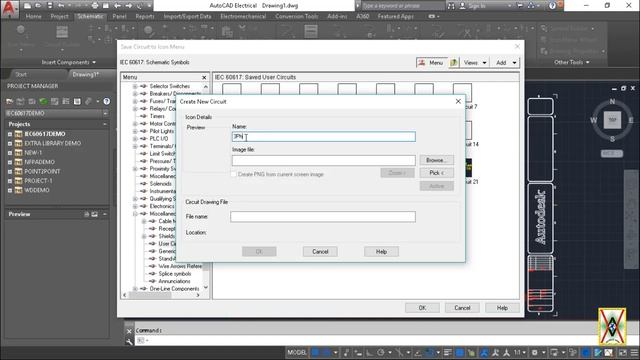Toggle ortho mode in status bar

[369, 352]
